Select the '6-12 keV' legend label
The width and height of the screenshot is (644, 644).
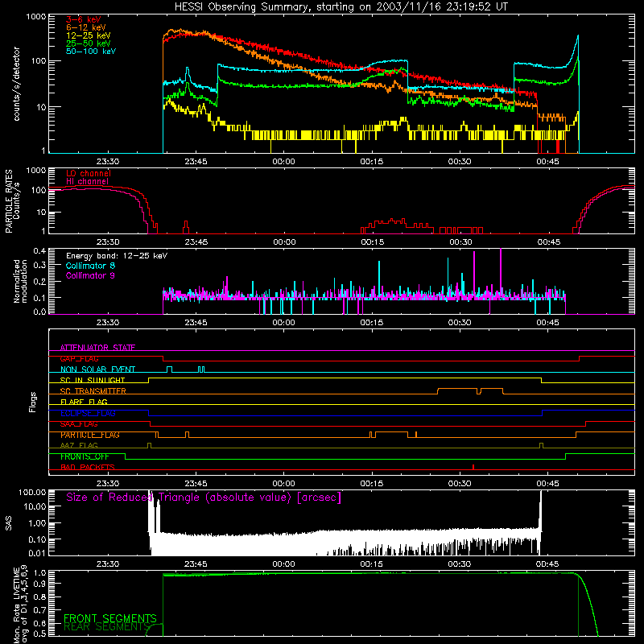point(86,27)
